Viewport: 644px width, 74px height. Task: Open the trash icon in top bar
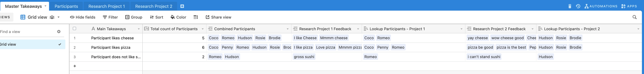tap(570, 6)
